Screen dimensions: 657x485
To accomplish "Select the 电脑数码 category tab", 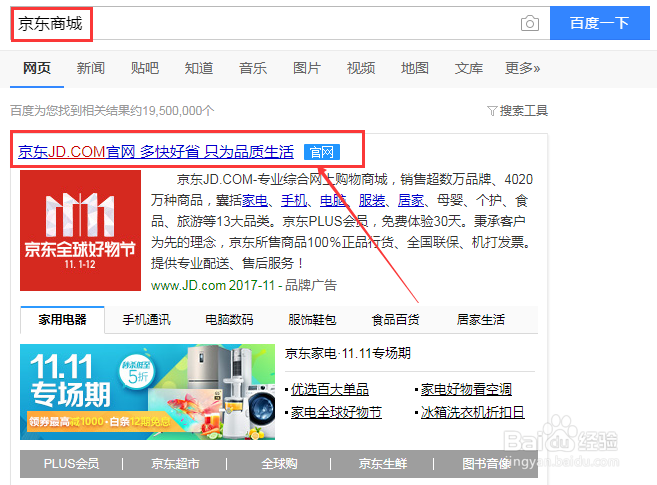I will 229,320.
